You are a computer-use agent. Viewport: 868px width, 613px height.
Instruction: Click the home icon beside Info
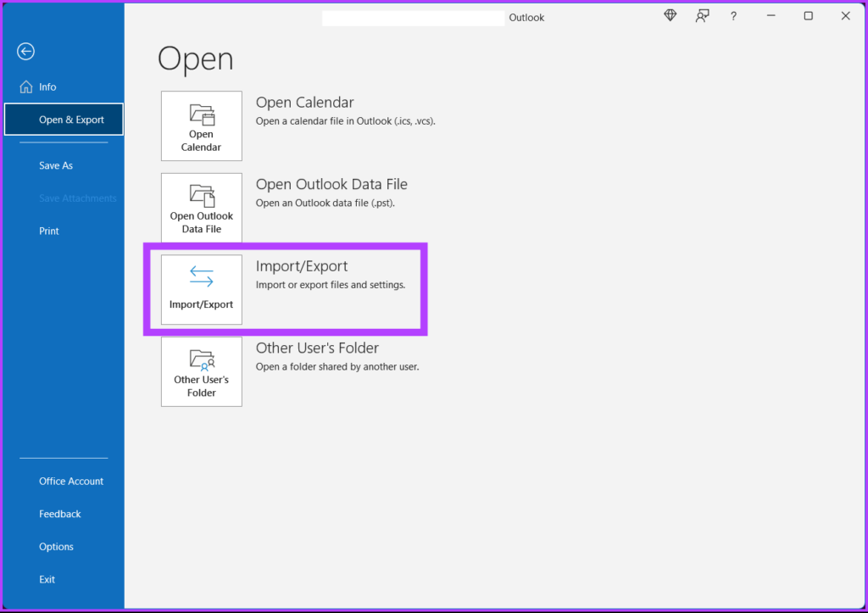coord(26,87)
